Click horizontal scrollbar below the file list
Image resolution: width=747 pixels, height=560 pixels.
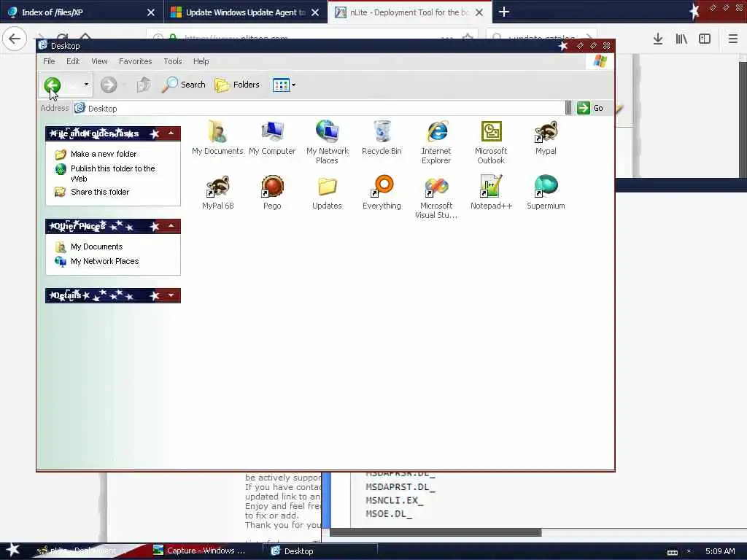436,532
